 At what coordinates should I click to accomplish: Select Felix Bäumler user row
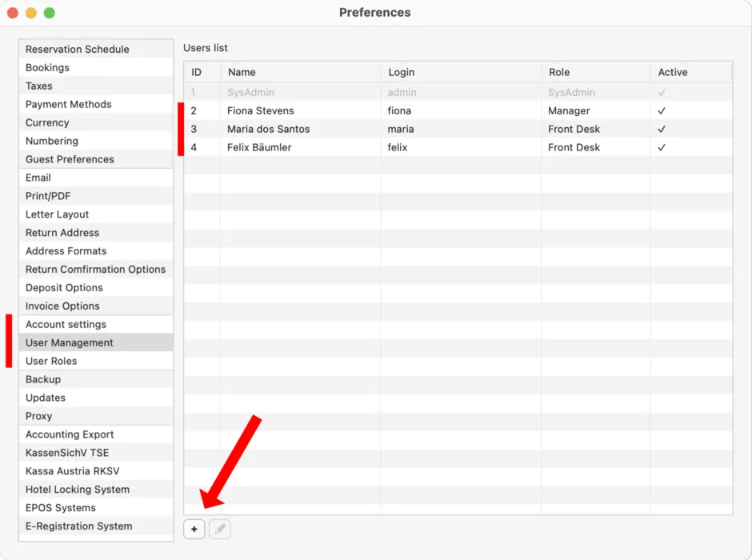[x=458, y=147]
